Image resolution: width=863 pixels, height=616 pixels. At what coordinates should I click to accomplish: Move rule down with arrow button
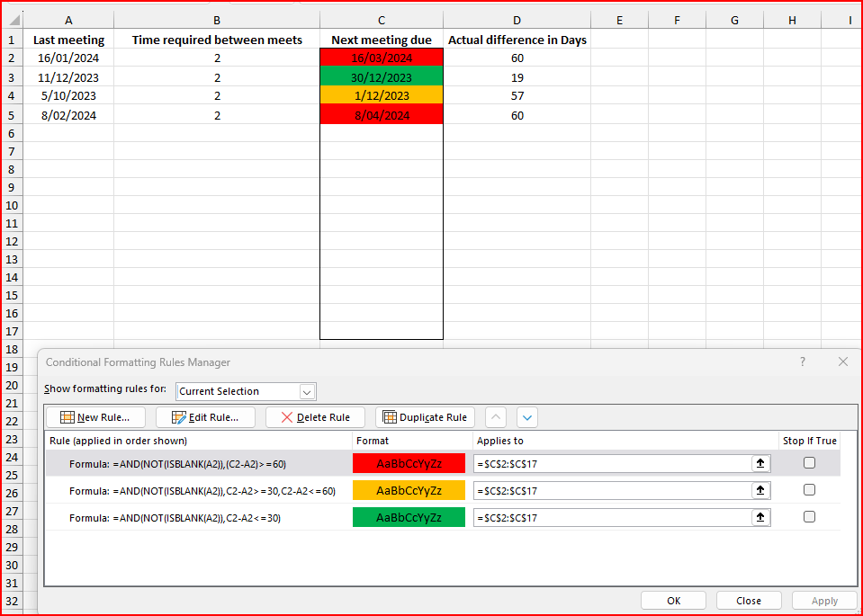pyautogui.click(x=527, y=417)
